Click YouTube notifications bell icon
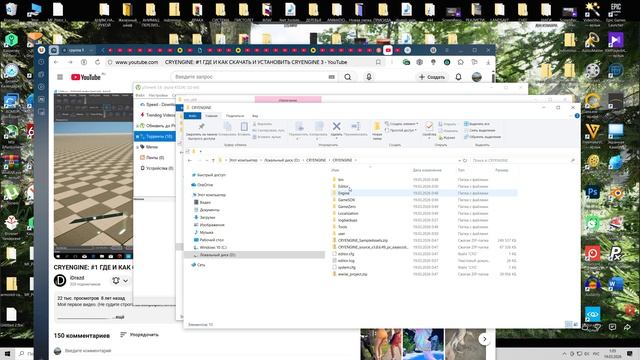 click(x=458, y=77)
